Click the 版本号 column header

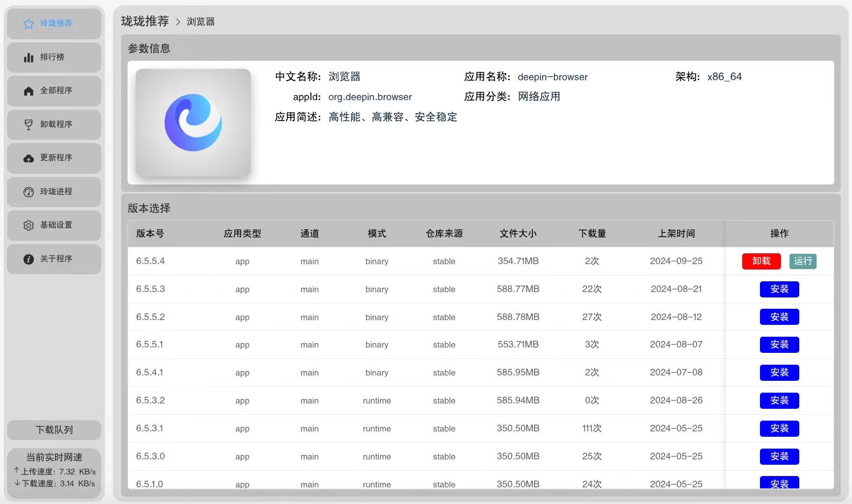point(150,233)
